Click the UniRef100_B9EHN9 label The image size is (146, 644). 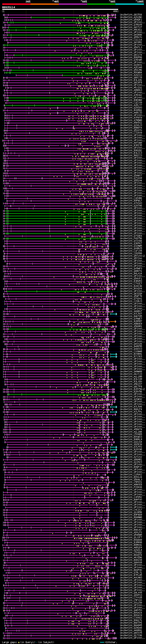131,100
